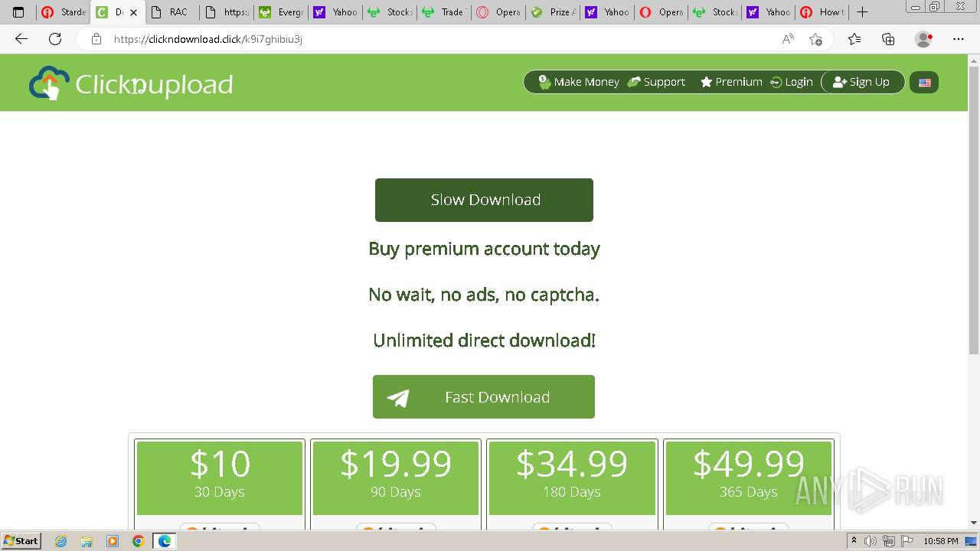This screenshot has width=980, height=551.
Task: Open a new browser tab
Action: pyautogui.click(x=862, y=12)
